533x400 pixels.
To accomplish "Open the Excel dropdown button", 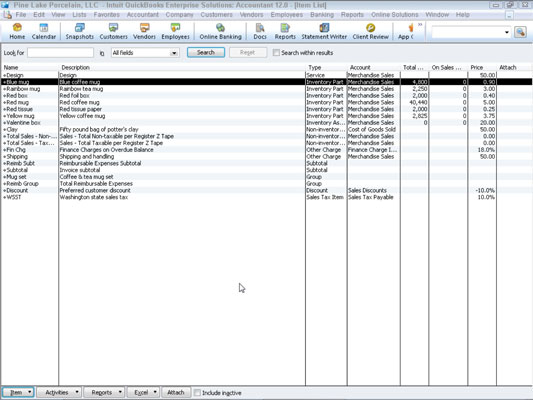I will click(x=143, y=392).
